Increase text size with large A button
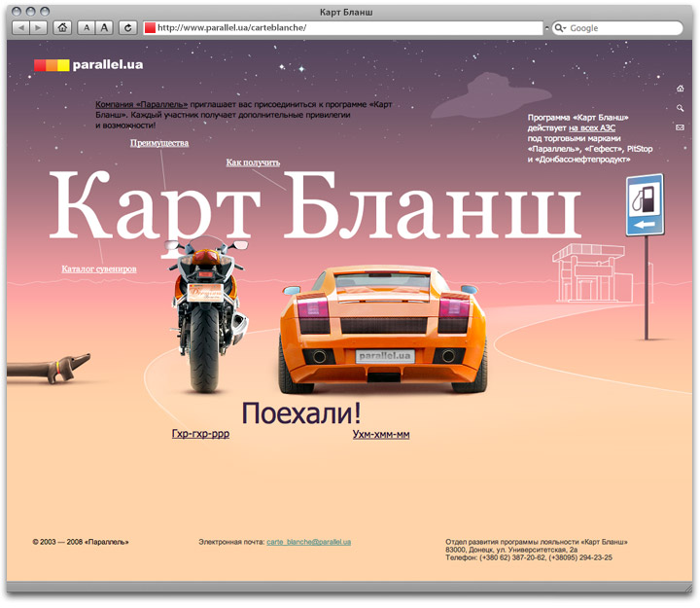Viewport: 700px width, 608px height. [x=104, y=28]
